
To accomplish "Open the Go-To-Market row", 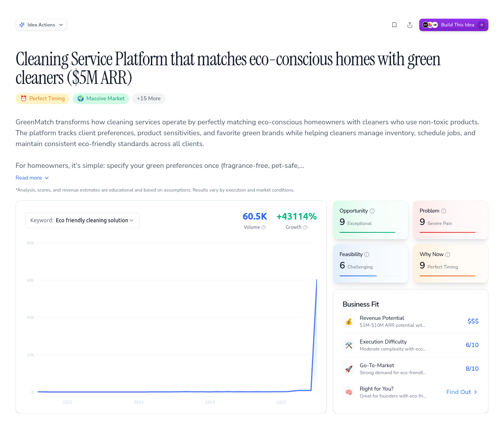I will point(410,369).
